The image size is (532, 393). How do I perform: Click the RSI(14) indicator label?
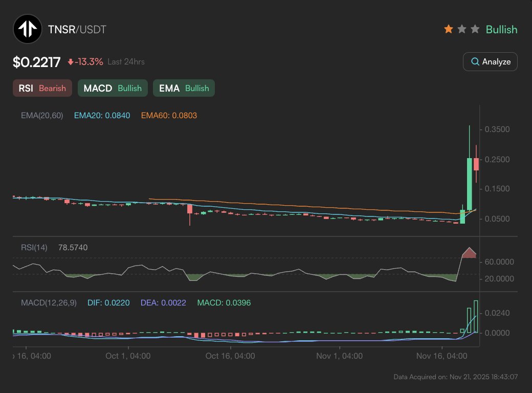tap(34, 248)
